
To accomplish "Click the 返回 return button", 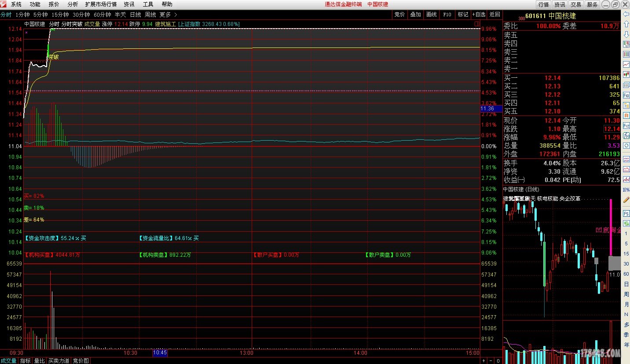I will (x=494, y=15).
